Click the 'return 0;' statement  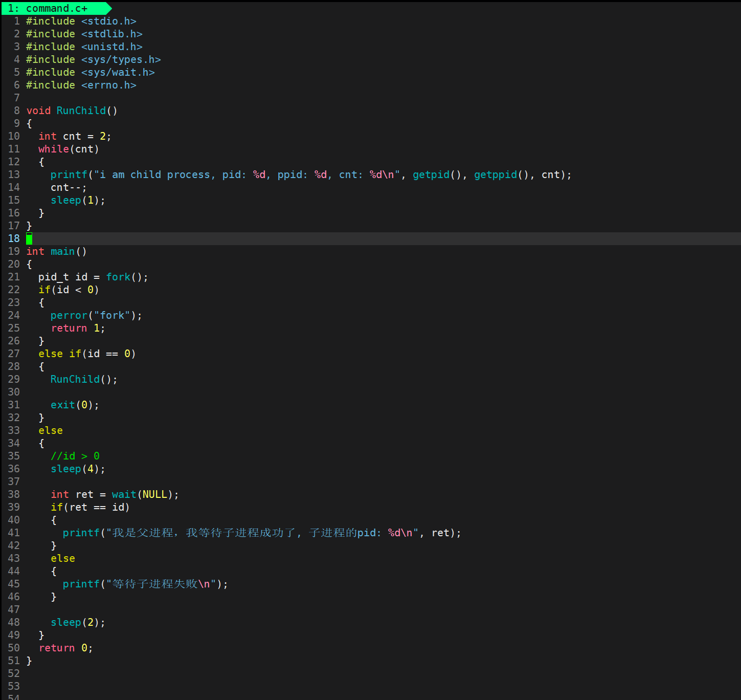(66, 648)
